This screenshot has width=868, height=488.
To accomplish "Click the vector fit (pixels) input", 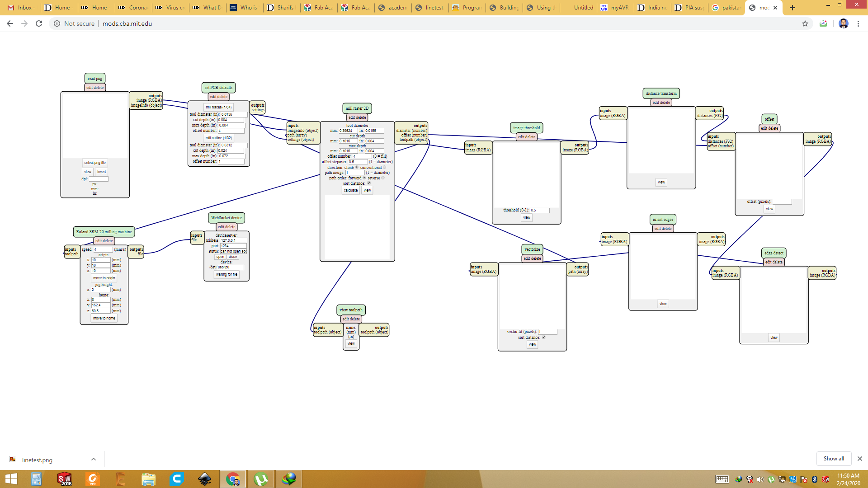I will (547, 332).
